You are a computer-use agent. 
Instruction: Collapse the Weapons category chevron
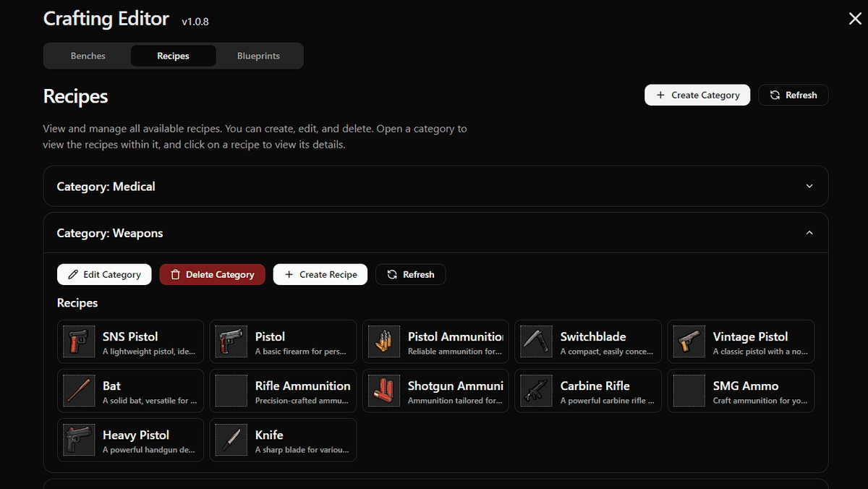809,232
